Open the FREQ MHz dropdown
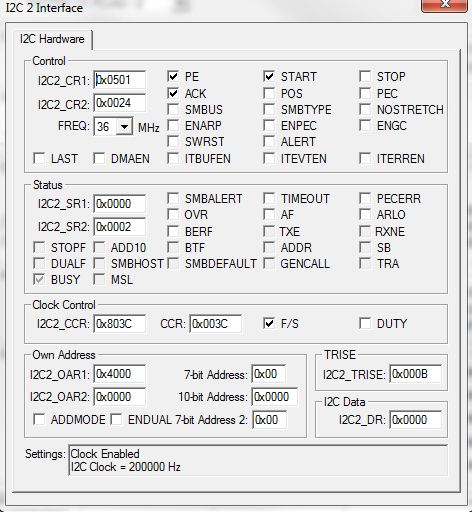 click(124, 126)
